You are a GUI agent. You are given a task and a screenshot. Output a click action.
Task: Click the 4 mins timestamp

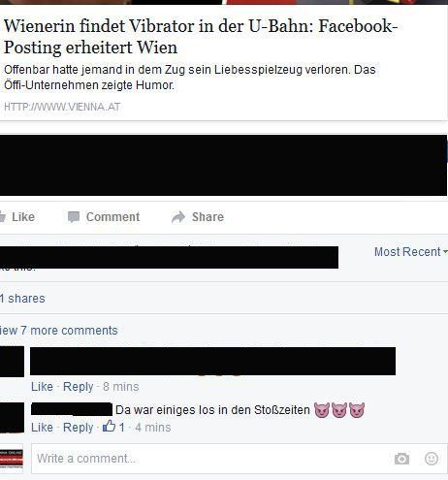(153, 428)
